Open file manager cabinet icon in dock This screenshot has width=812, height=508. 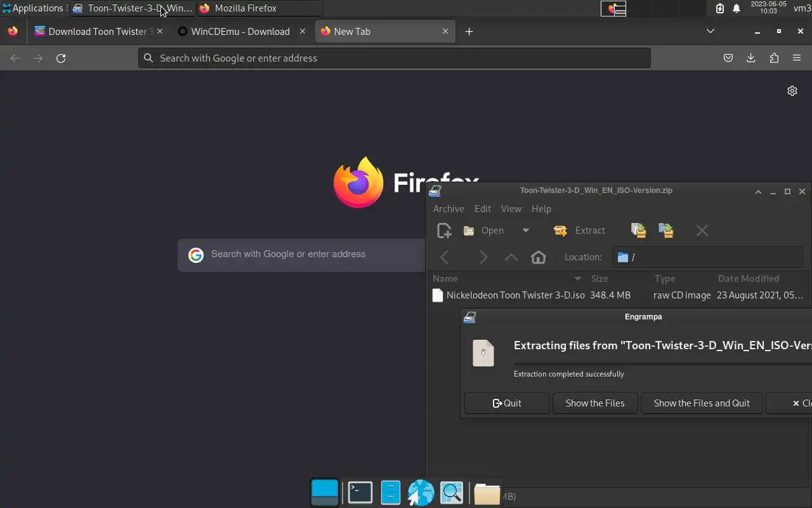click(x=390, y=493)
